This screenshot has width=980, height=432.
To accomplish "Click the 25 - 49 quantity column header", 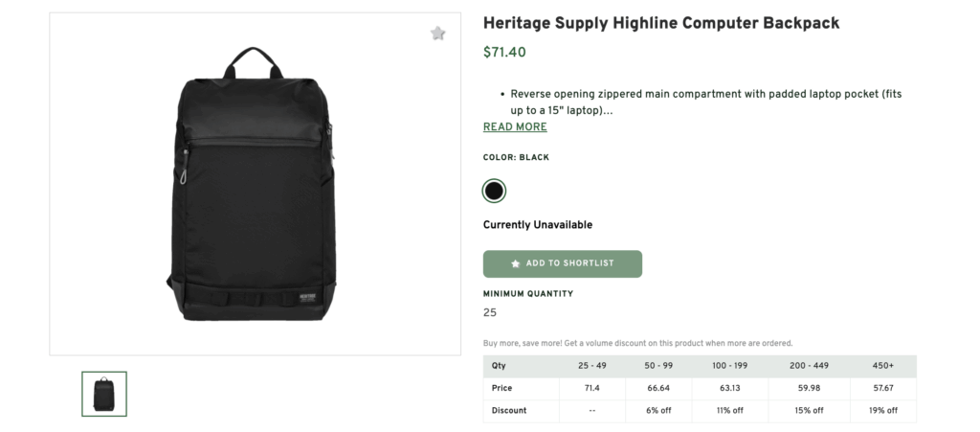I will point(591,366).
